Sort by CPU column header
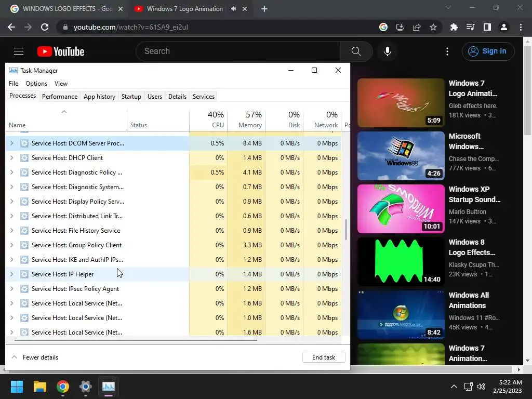 [x=209, y=120]
